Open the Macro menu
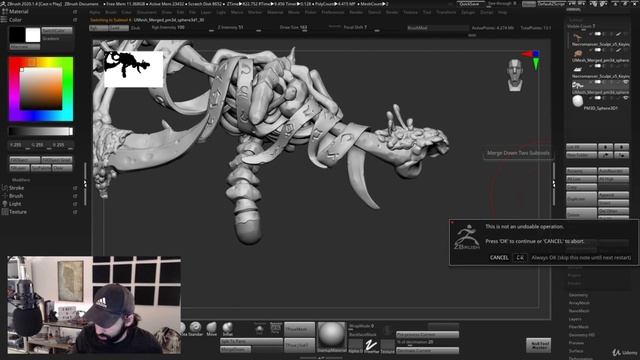 coord(237,13)
